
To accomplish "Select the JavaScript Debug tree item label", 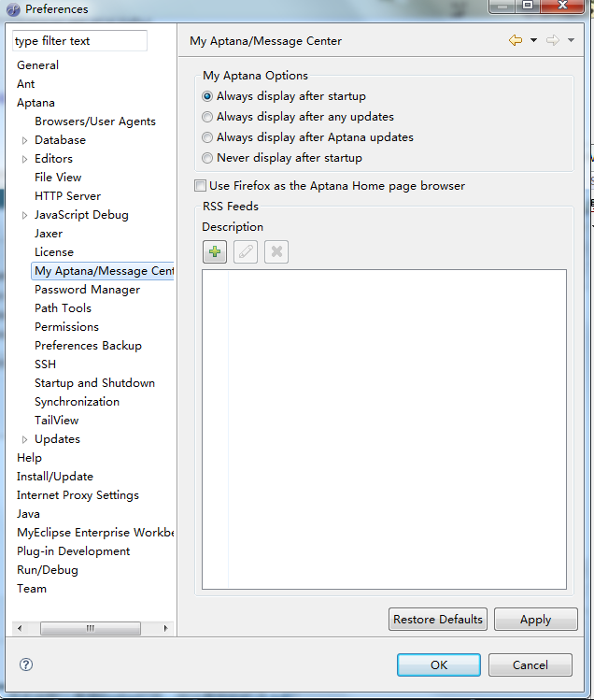I will click(x=81, y=215).
